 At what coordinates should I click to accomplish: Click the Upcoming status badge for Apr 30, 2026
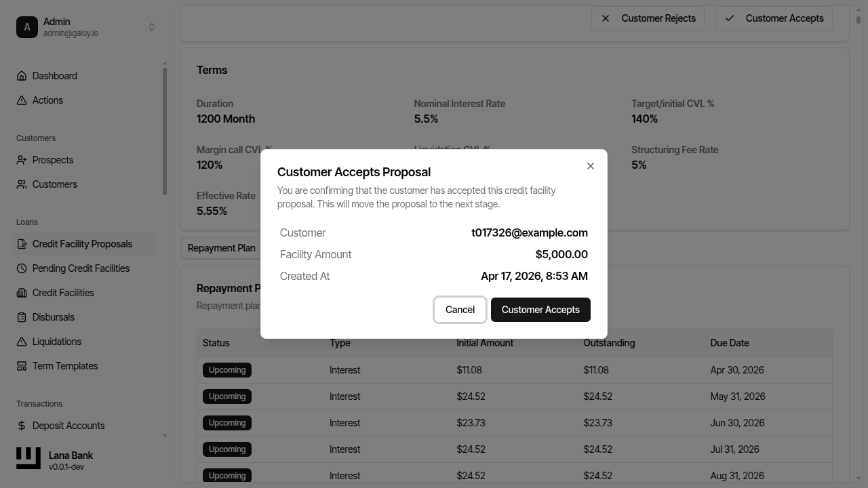coord(226,369)
